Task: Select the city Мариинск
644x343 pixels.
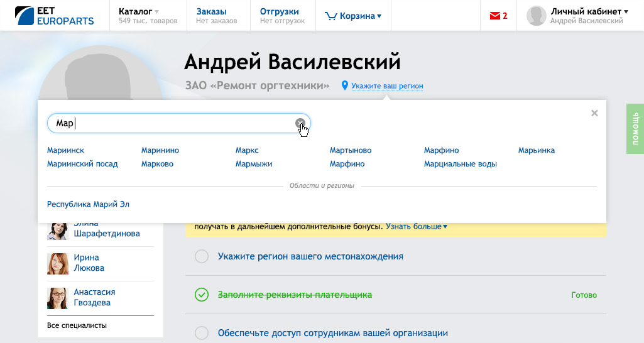Action: tap(65, 150)
